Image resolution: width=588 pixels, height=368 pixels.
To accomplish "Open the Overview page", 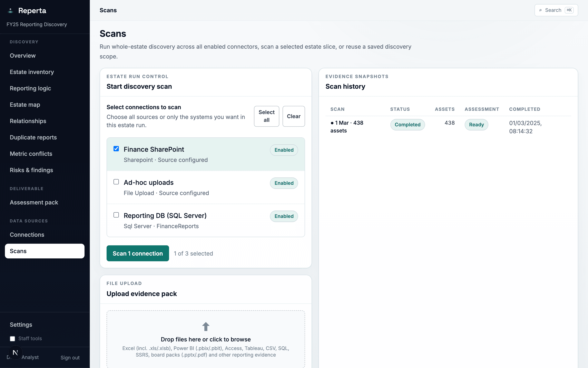I will coord(45,56).
